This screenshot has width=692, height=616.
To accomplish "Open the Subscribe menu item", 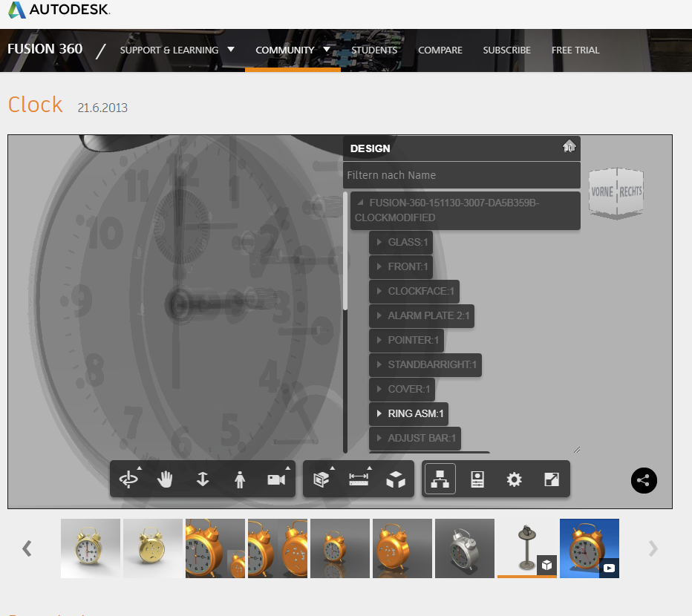I will tap(506, 50).
